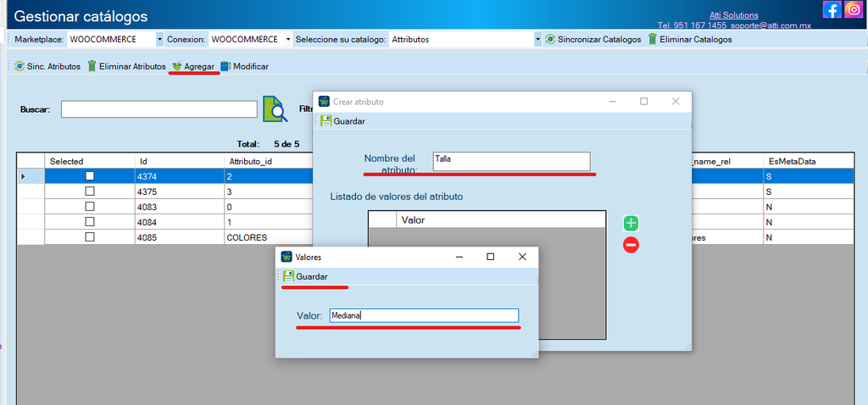This screenshot has height=405, width=868.
Task: Click Agregar toolbar button
Action: tap(193, 66)
